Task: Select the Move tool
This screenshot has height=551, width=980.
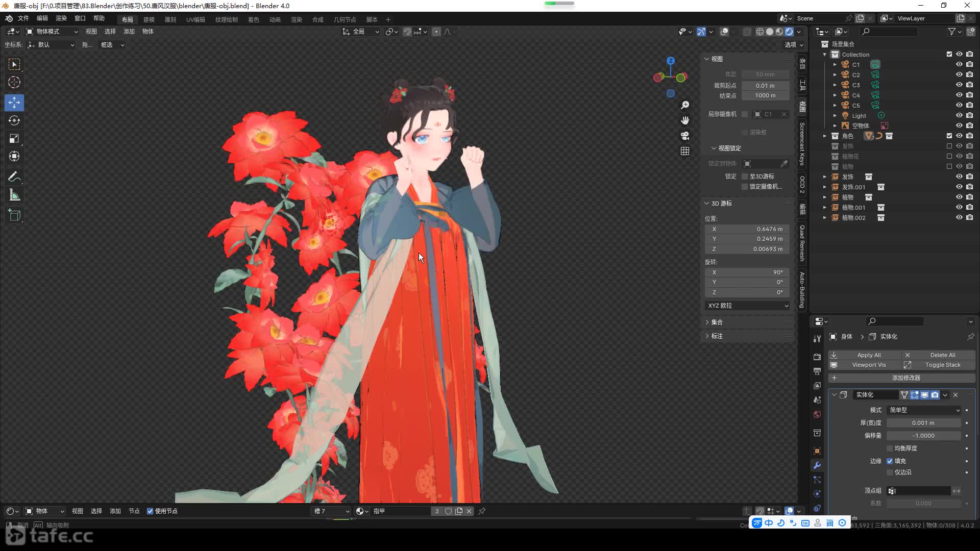Action: click(x=14, y=103)
